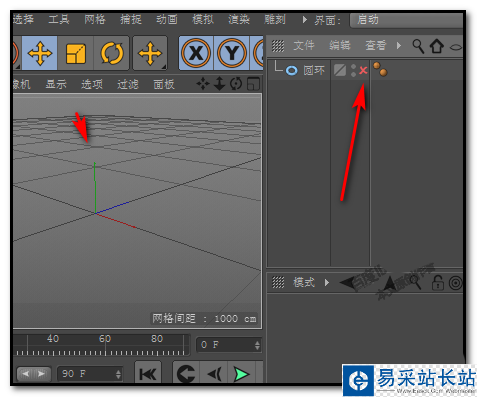Open viewport 过滤 menu
The image size is (477, 397).
point(128,84)
